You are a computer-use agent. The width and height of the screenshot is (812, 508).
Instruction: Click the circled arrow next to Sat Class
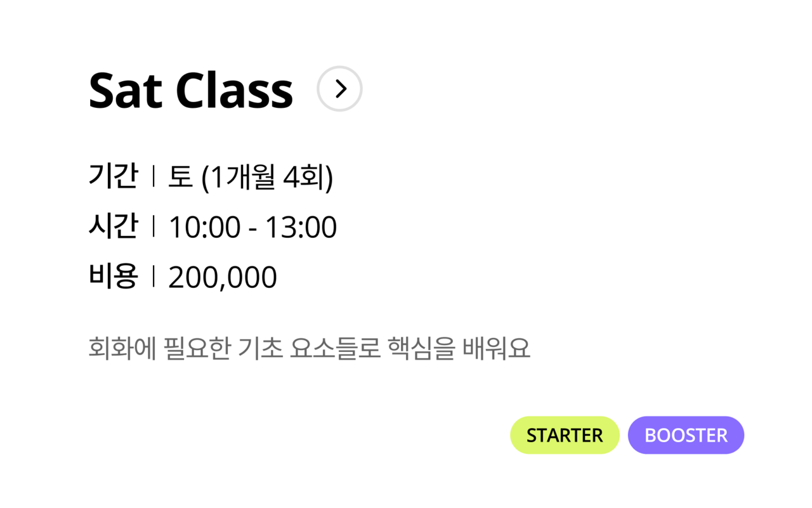pos(339,89)
